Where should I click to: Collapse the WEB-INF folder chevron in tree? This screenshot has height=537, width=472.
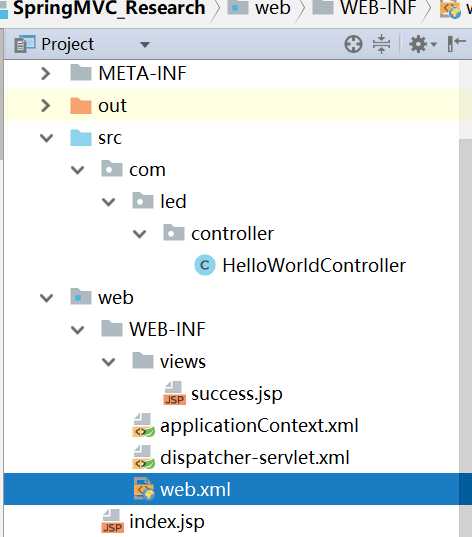pos(77,330)
